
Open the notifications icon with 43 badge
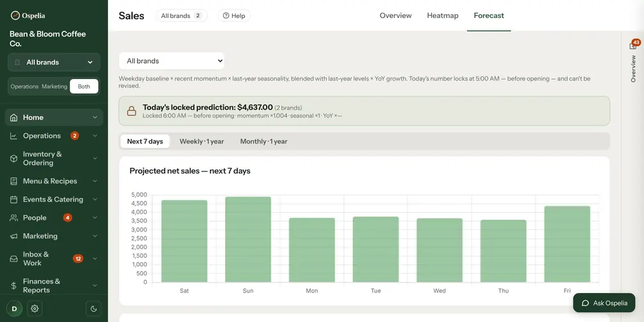[633, 45]
